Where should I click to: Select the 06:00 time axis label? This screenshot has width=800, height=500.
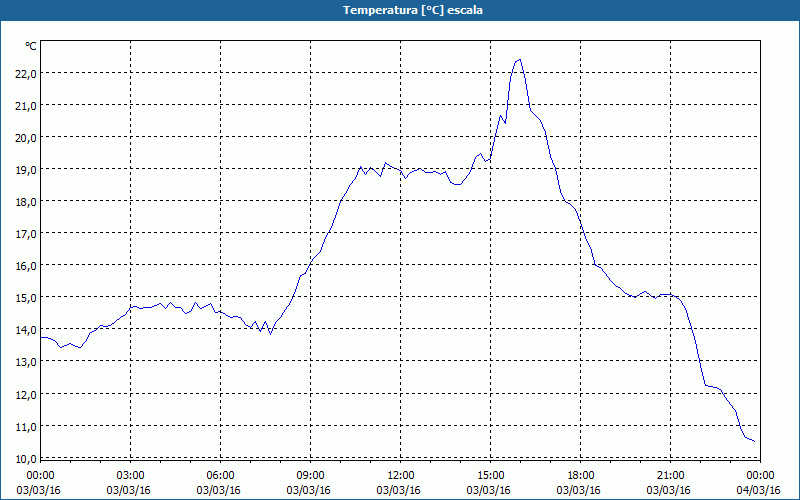[220, 476]
